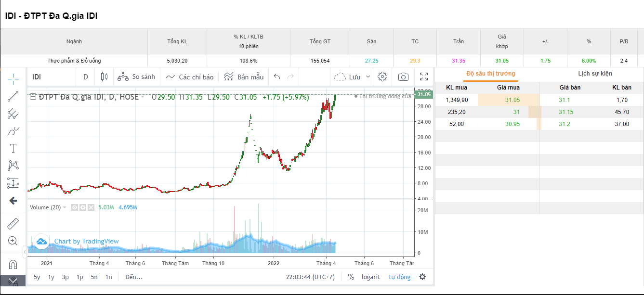This screenshot has width=644, height=295.
Task: Open the D timeframe interval dropdown
Action: click(x=86, y=77)
